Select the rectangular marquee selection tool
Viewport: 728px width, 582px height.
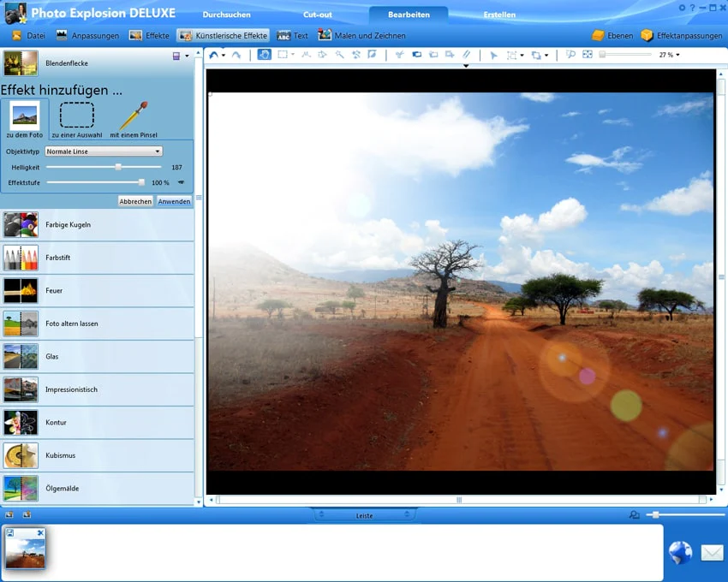coord(283,55)
